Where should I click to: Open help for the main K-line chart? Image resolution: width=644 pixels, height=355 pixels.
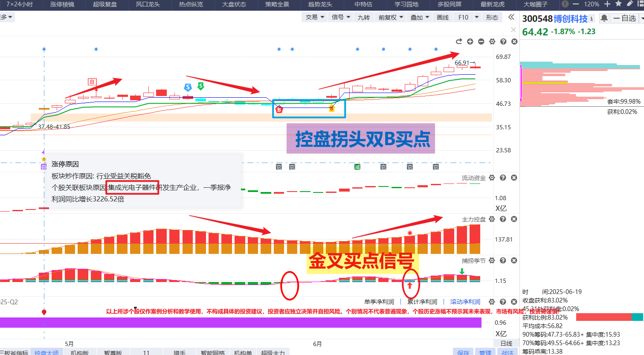pos(503,41)
